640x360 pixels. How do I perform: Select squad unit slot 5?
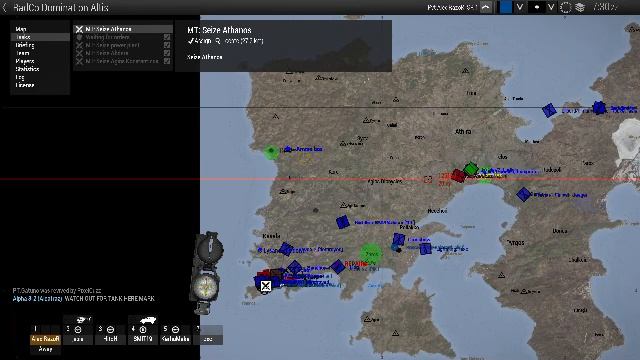175,334
